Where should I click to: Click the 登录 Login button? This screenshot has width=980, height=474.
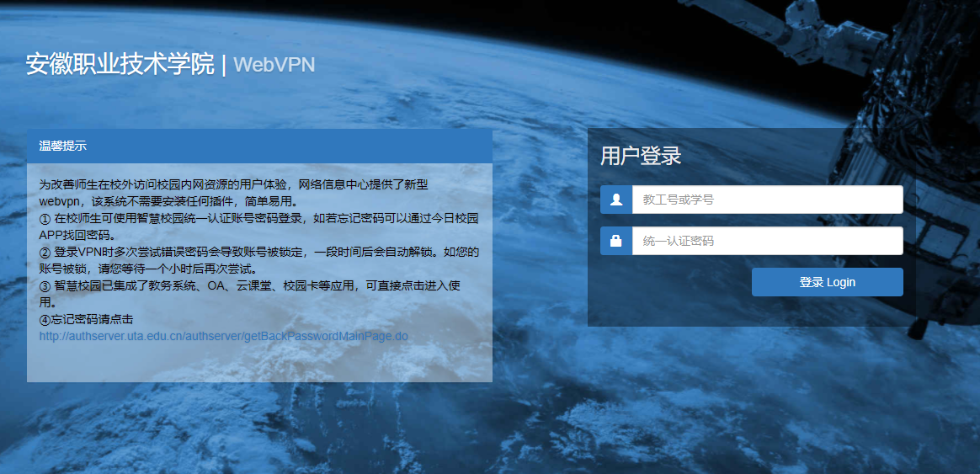(828, 282)
